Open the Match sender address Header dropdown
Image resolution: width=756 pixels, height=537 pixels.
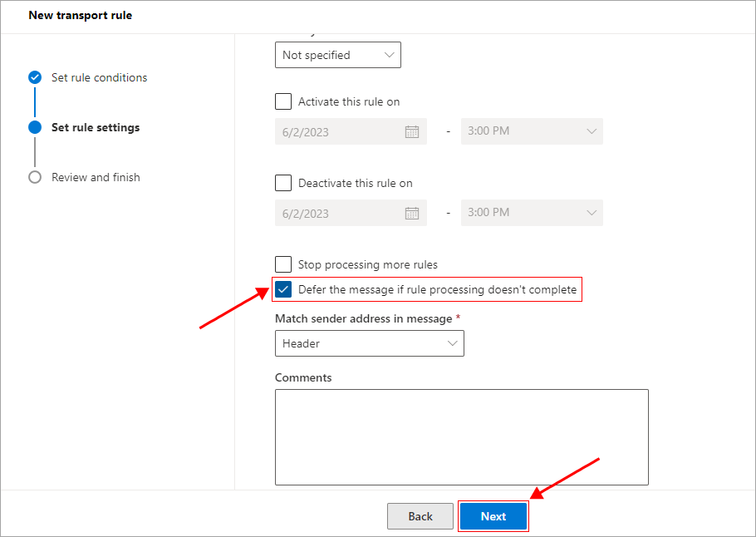(369, 343)
